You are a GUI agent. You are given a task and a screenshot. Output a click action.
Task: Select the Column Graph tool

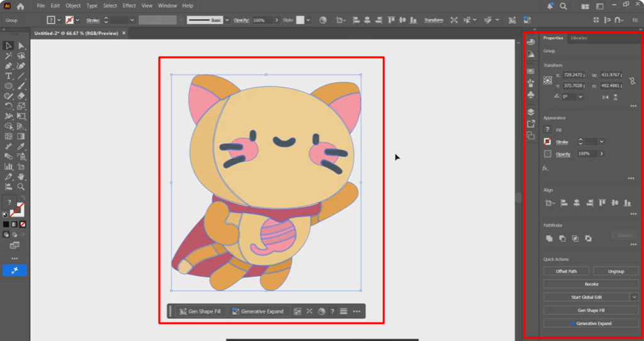pos(8,166)
